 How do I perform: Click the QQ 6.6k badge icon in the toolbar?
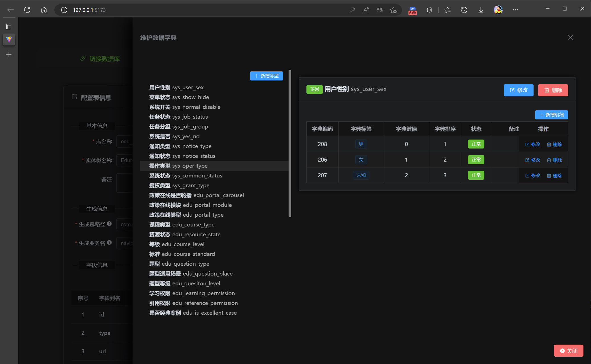412,11
